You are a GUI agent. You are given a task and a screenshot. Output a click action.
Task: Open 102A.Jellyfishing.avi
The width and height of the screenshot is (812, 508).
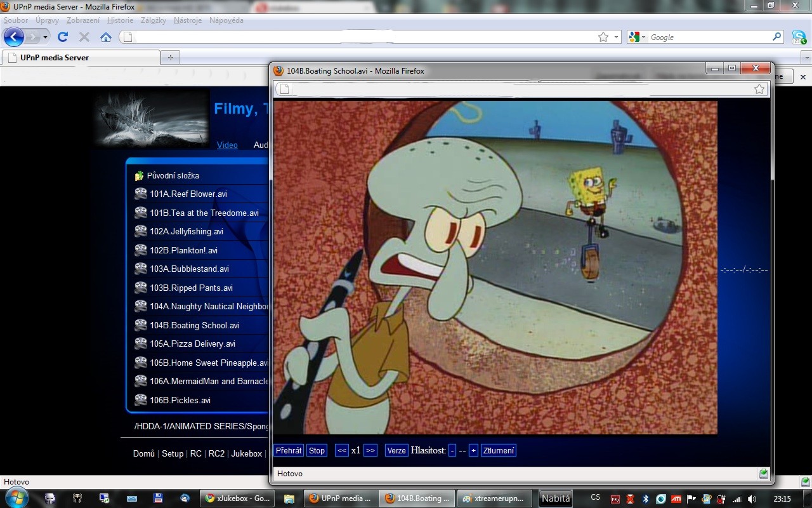[x=187, y=231]
